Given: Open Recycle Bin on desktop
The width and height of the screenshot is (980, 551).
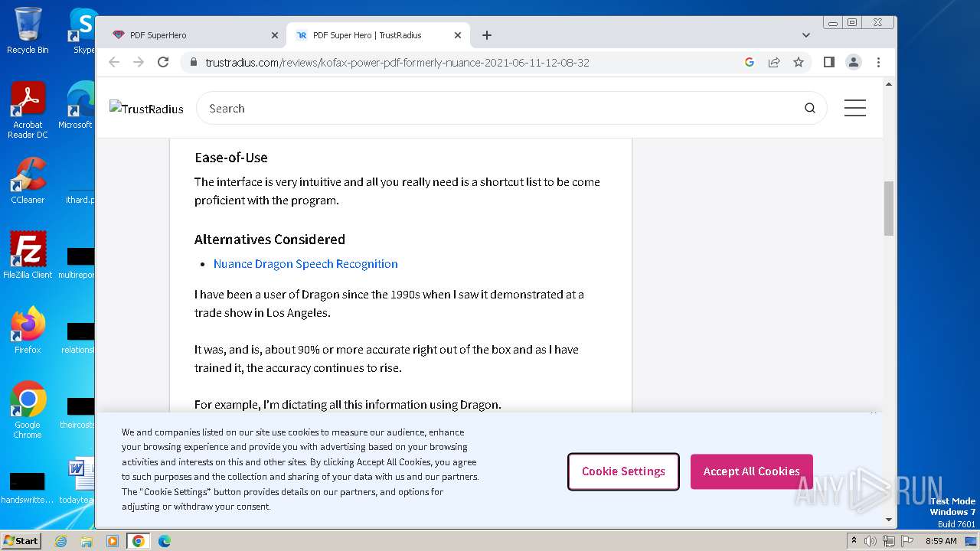Looking at the screenshot, I should (28, 31).
